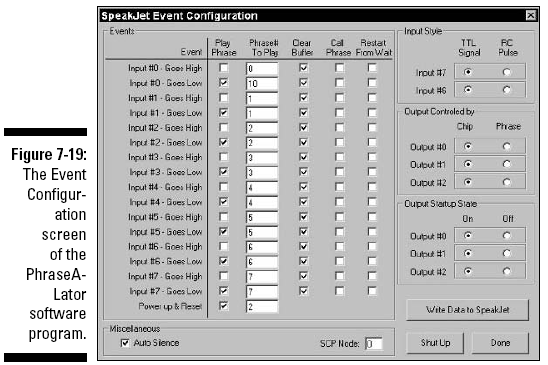The image size is (548, 365).
Task: Set Output #1 startup state to On
Action: 468,253
